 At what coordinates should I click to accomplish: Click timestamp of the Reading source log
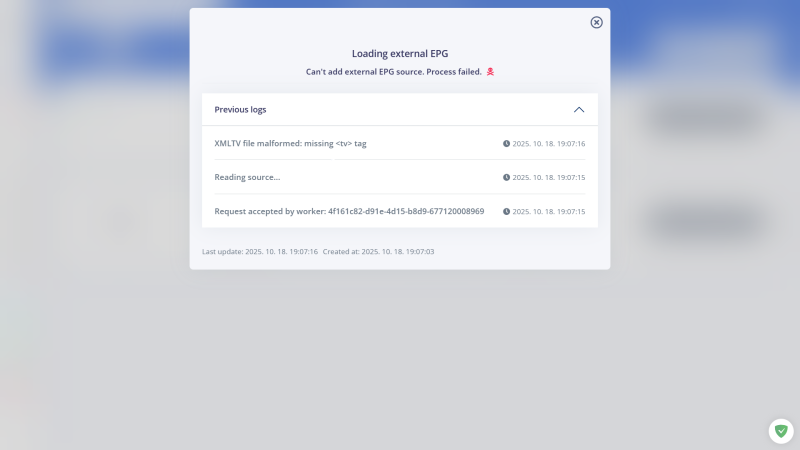pyautogui.click(x=549, y=178)
